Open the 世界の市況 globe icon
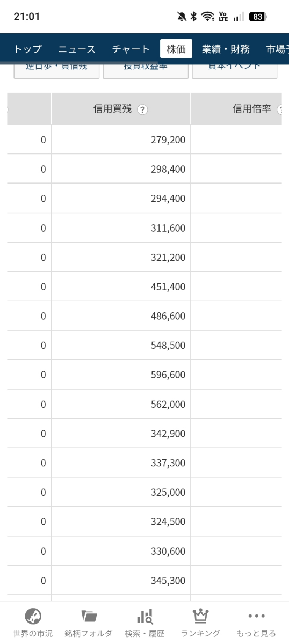Screen dimensions: 289x644 [x=33, y=616]
